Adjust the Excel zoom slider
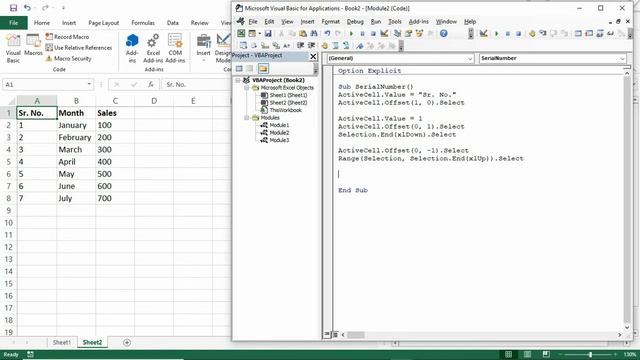Screen dimensions: 640x360 [590, 354]
